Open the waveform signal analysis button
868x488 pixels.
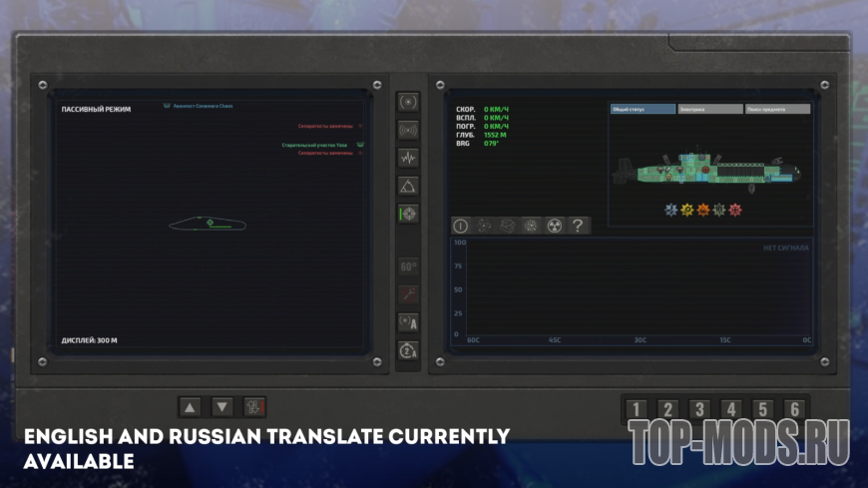(x=408, y=158)
